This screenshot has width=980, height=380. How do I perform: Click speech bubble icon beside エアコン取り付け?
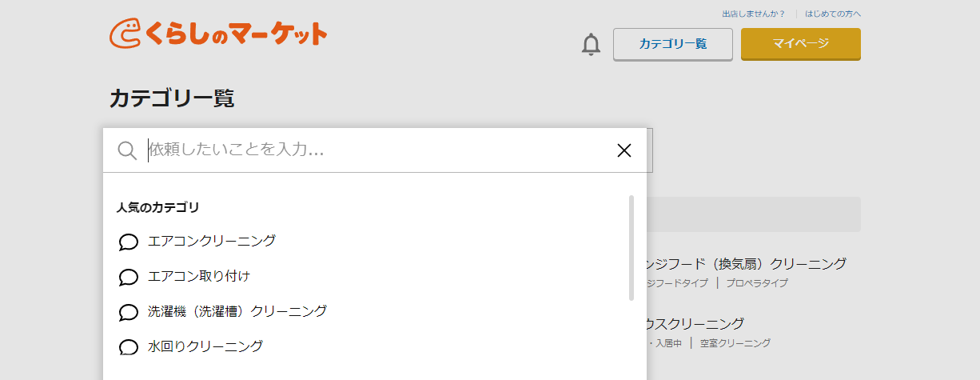pyautogui.click(x=129, y=277)
